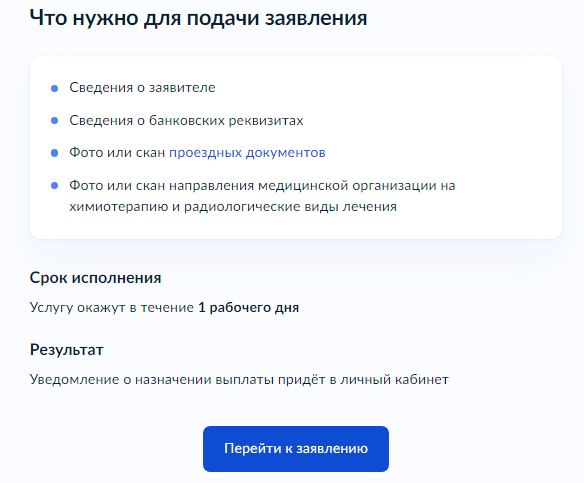Screen dimensions: 584x483
Task: Click the Фото или скан text before the link
Action: point(117,153)
